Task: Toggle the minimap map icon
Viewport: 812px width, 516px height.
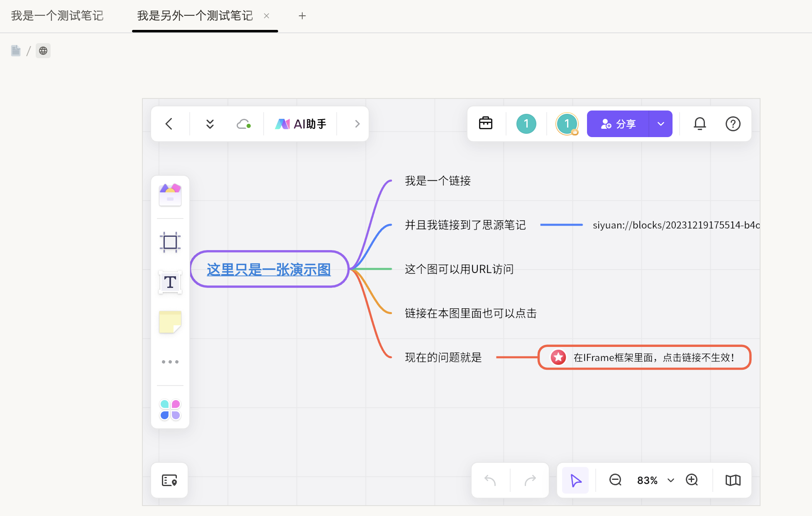Action: coord(733,480)
